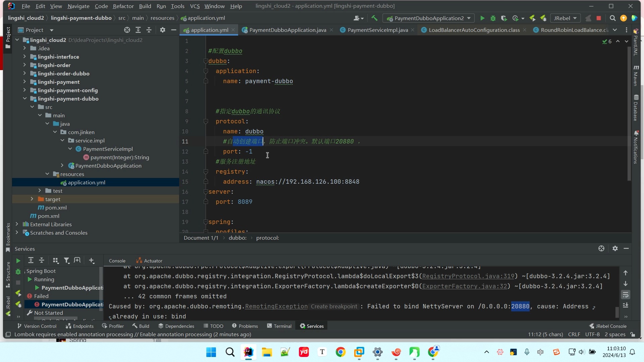The image size is (644, 362).
Task: Click the editor vertical scrollbar
Action: [629, 114]
